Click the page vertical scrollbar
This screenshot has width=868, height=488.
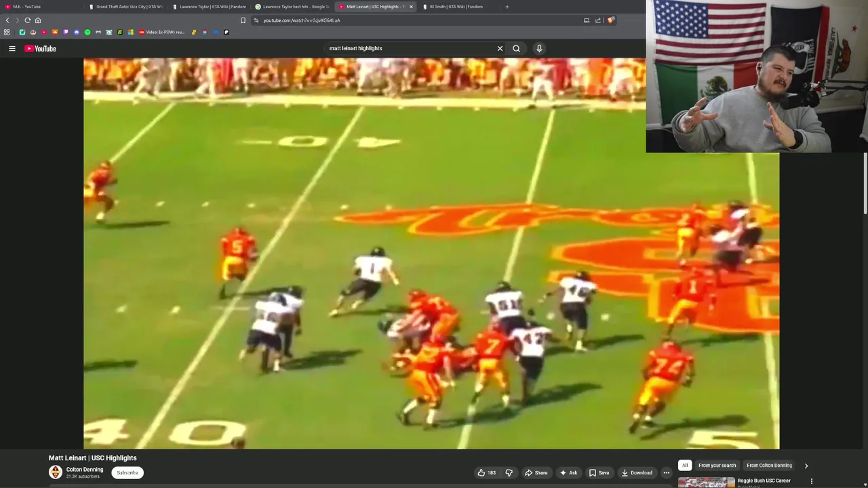865,183
